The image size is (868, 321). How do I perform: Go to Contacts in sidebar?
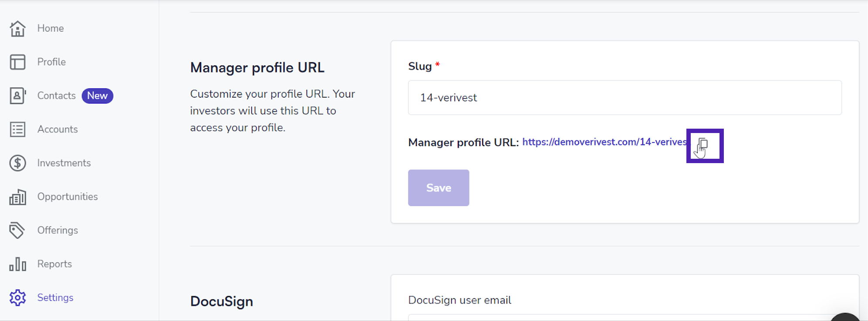[x=57, y=96]
